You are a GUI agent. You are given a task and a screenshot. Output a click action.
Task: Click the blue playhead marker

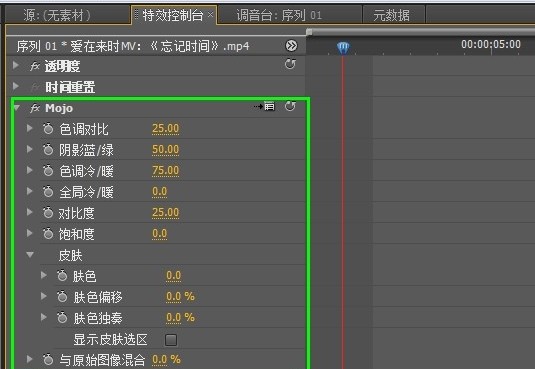coord(343,47)
